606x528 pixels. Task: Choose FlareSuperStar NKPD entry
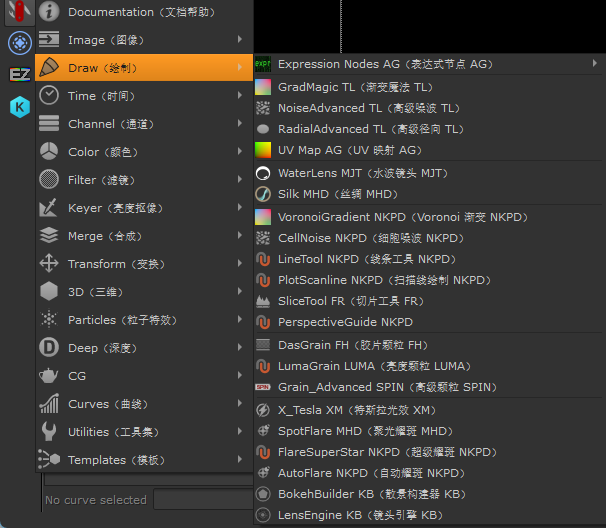coord(428,452)
